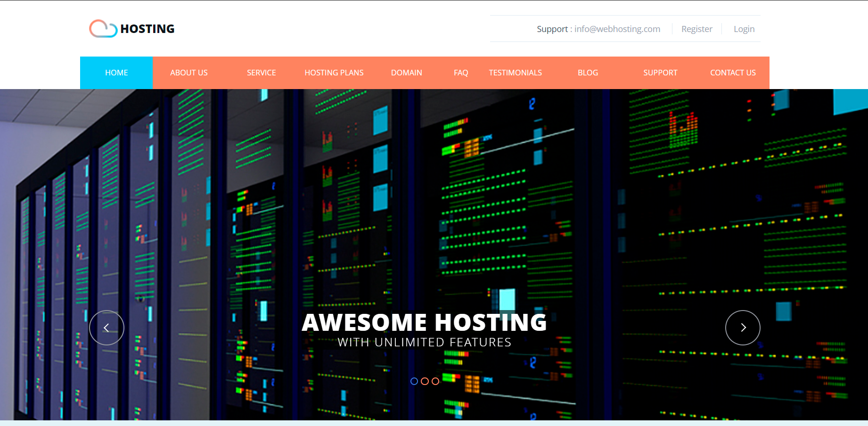The image size is (868, 426).
Task: Navigate to the BLOG page
Action: tap(588, 73)
